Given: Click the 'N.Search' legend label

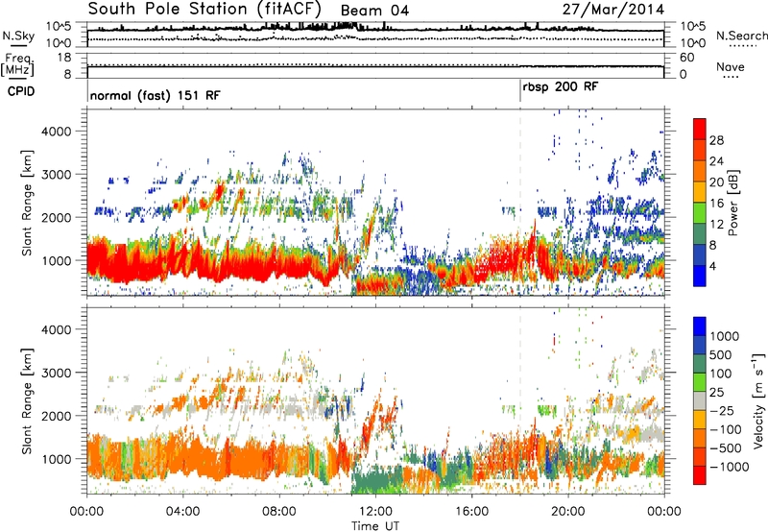Looking at the screenshot, I should [x=741, y=36].
